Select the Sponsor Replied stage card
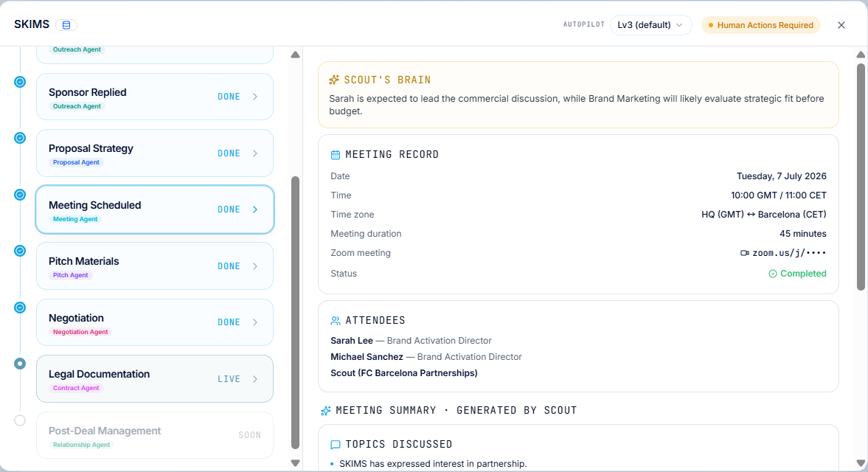The height and width of the screenshot is (472, 868). tap(155, 97)
